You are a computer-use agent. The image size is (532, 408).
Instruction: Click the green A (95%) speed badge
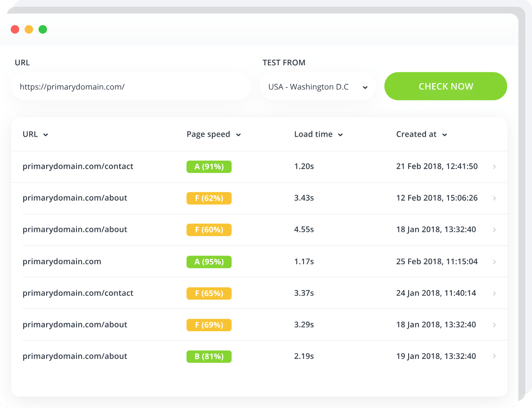209,262
